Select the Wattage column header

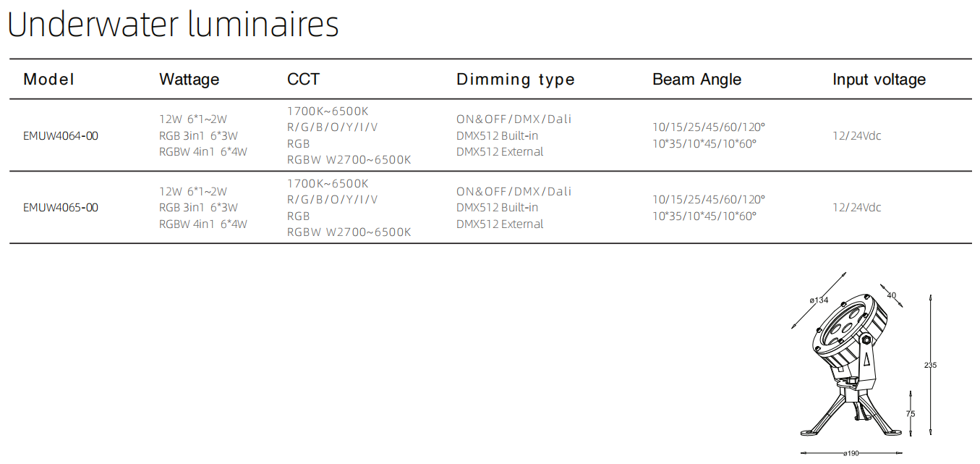(189, 80)
